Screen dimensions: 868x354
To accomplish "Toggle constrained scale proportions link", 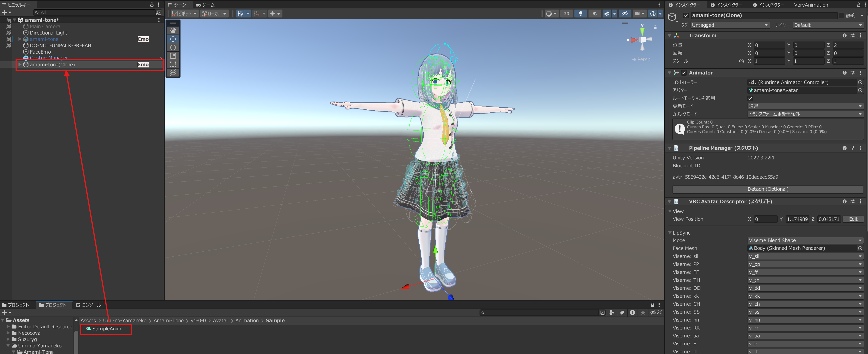I will point(741,61).
